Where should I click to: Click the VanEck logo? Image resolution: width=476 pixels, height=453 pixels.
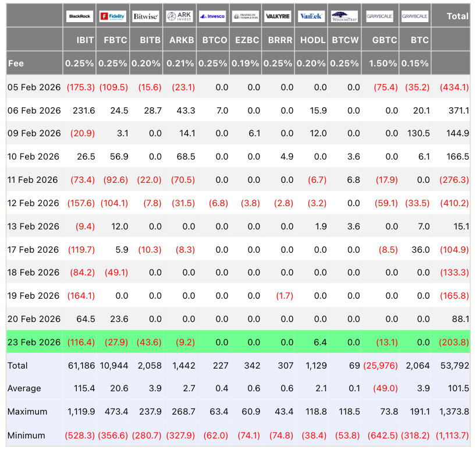point(311,16)
